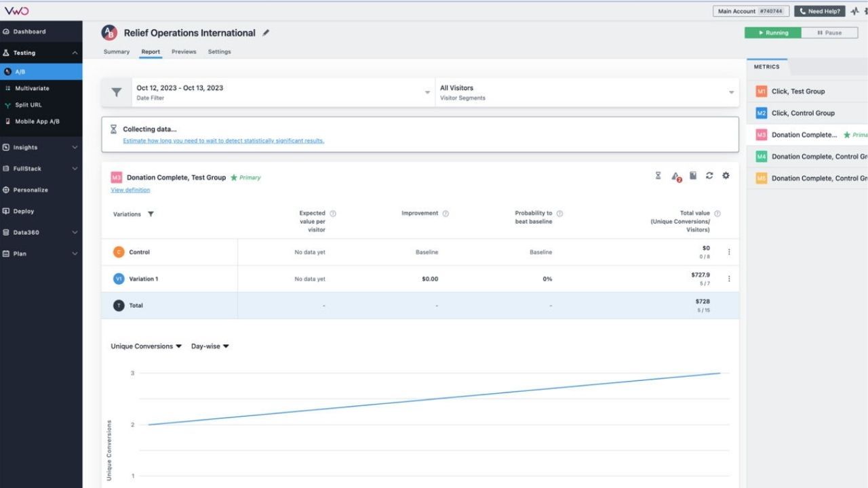Switch campaign state to Pause
Screen dimensions: 868x488
(829, 33)
